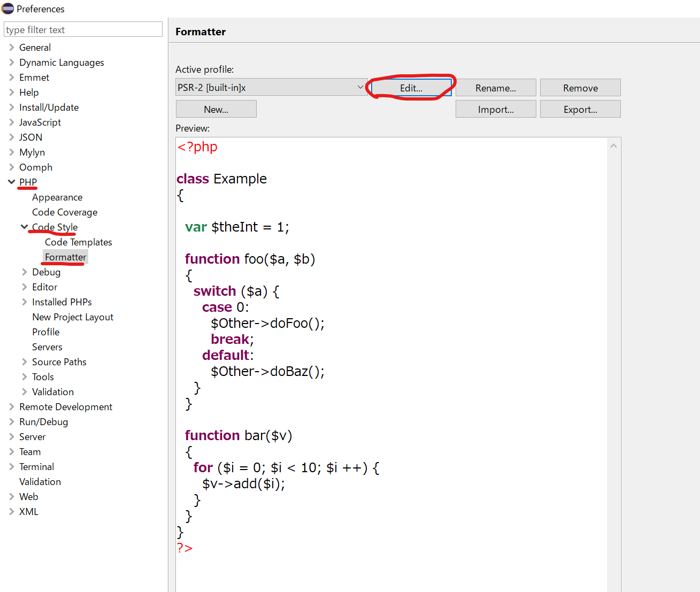
Task: Click the preview scroll-up arrow
Action: [613, 145]
